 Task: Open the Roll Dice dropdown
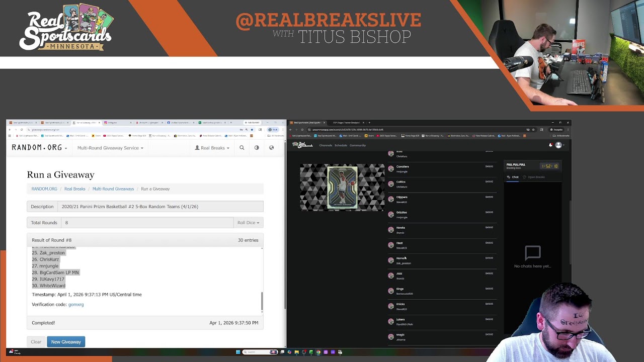coord(248,222)
